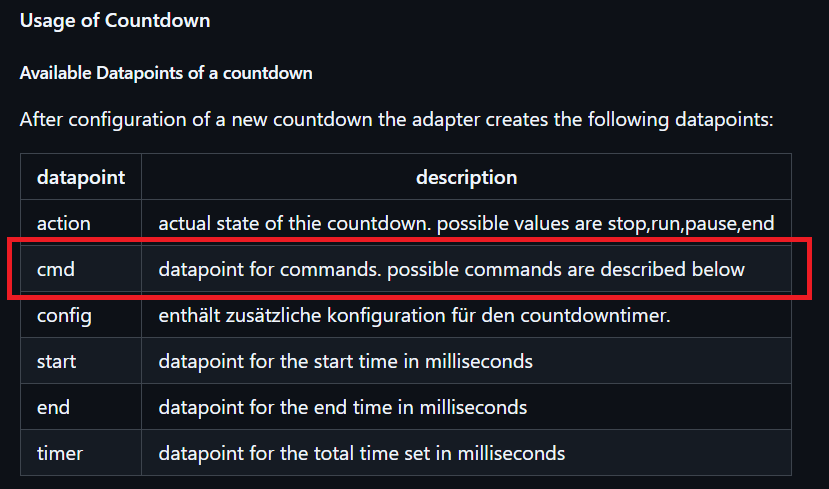Select the "cmd" datapoint cell
Screen dimensions: 829x489
56,270
